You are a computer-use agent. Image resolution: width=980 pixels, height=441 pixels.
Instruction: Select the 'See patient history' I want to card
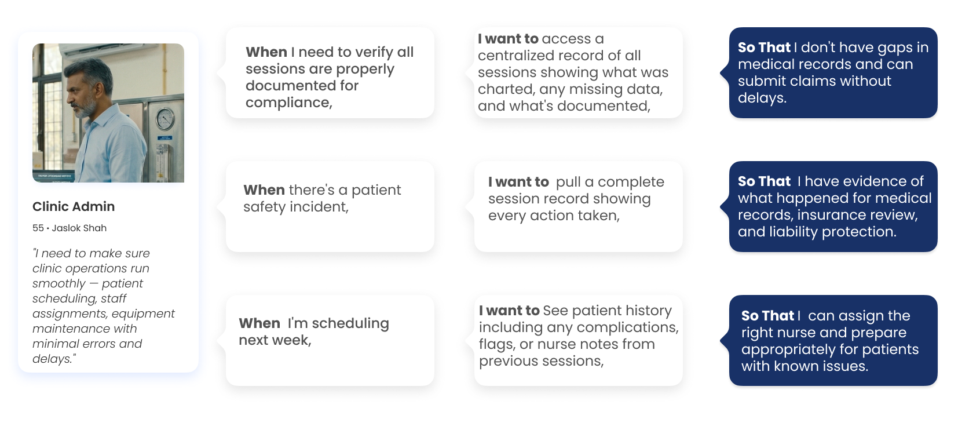pyautogui.click(x=579, y=340)
